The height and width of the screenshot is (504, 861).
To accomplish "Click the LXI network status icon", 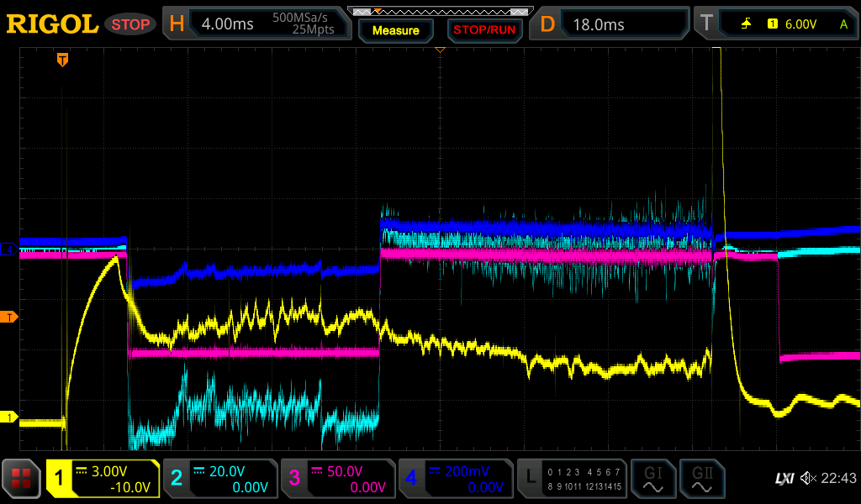I will [784, 479].
